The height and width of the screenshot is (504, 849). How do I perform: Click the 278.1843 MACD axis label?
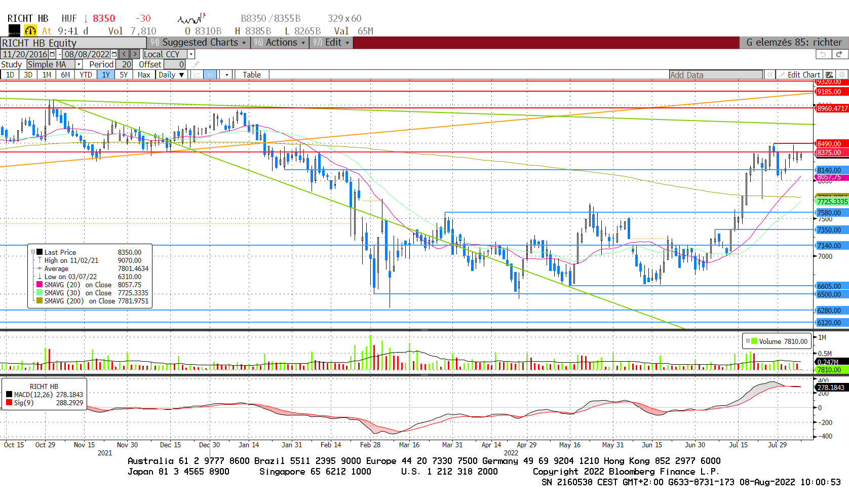click(x=831, y=387)
